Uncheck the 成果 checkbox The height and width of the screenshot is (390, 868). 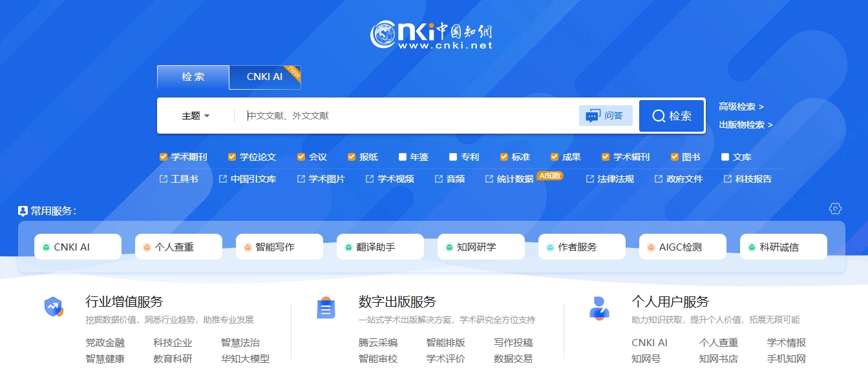(555, 157)
